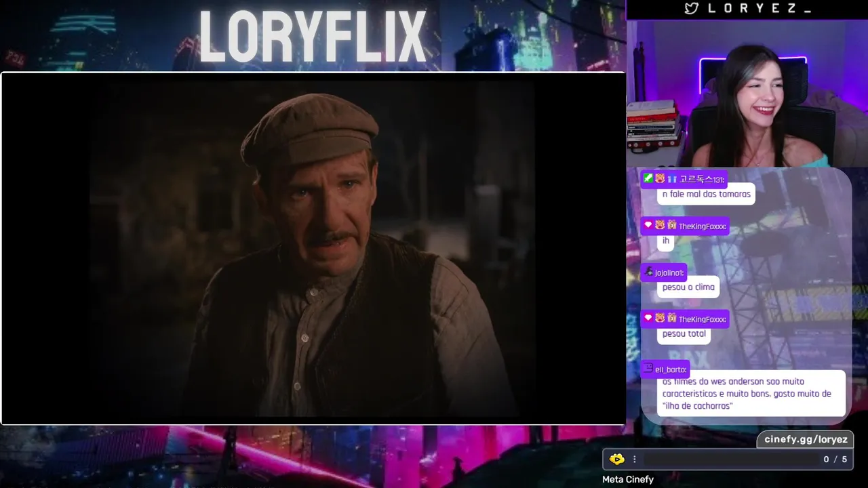Click the cat badge above 'pesou total'
Image resolution: width=868 pixels, height=488 pixels.
672,318
